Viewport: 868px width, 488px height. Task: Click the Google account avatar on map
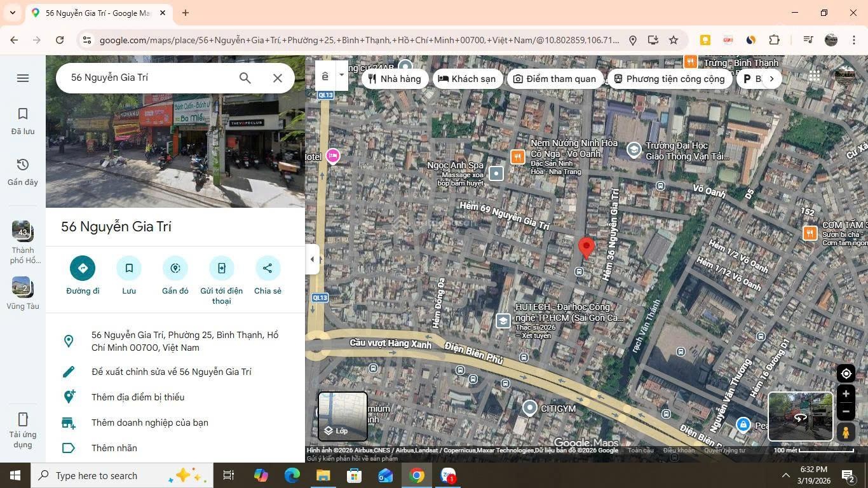click(x=844, y=76)
